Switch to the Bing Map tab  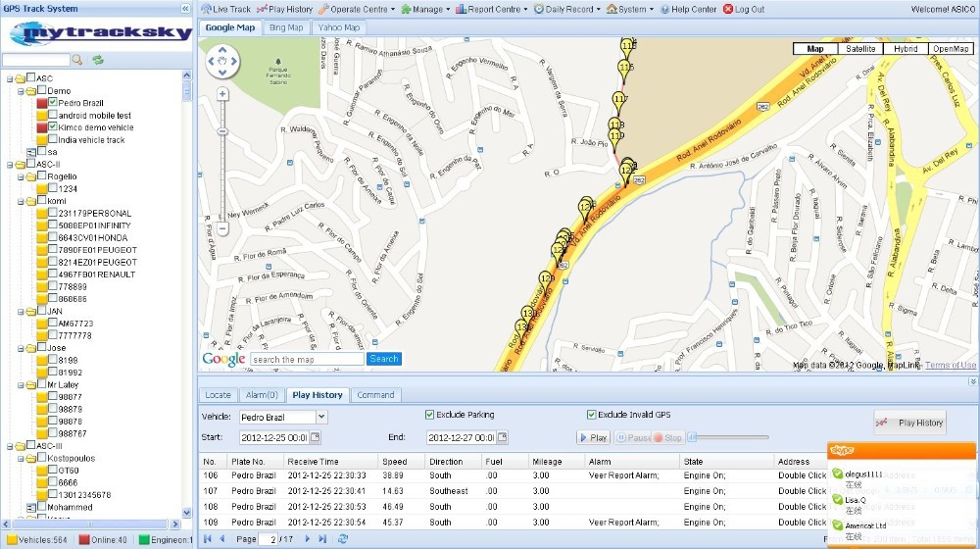pyautogui.click(x=285, y=27)
